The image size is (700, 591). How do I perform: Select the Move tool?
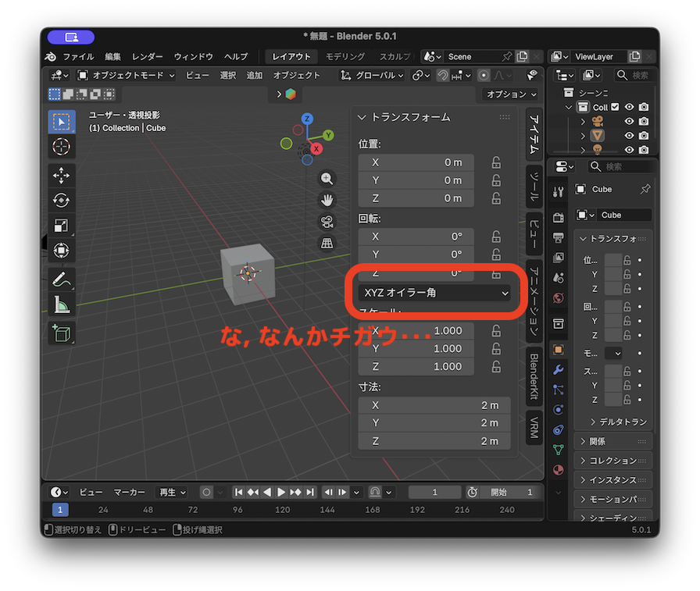point(61,176)
